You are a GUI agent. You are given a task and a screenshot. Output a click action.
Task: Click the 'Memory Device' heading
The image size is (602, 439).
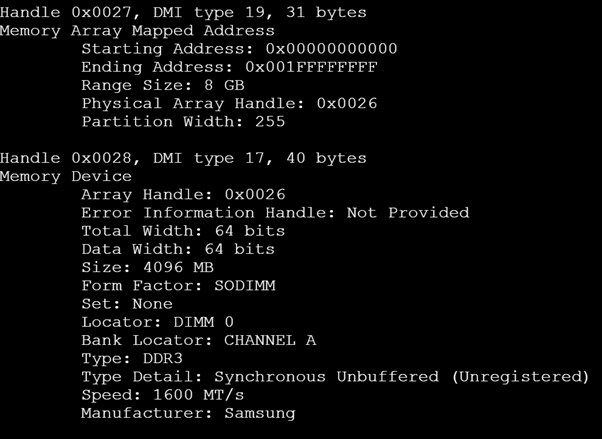66,177
